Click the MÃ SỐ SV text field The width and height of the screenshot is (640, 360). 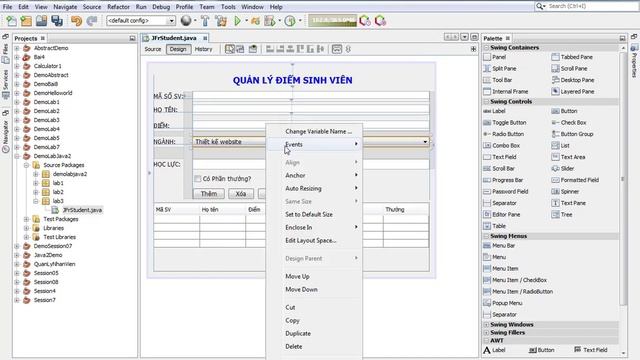(x=311, y=96)
